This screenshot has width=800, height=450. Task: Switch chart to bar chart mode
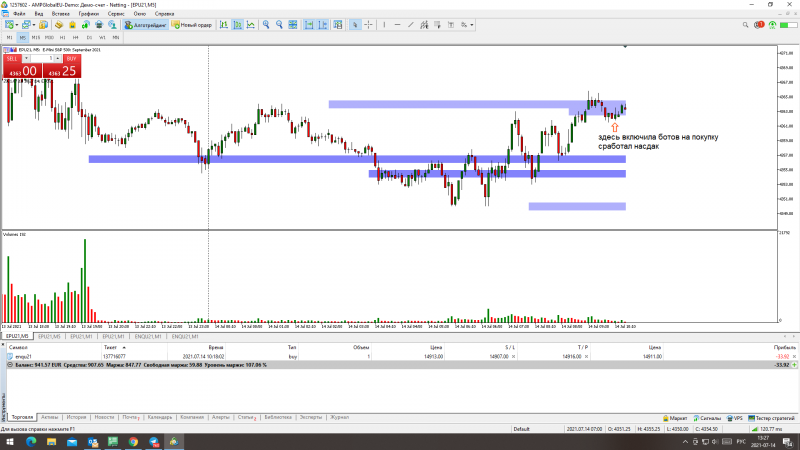pos(224,24)
